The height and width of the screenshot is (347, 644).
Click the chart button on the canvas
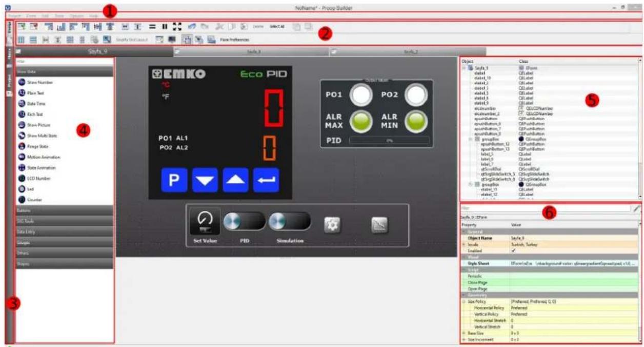click(x=379, y=224)
